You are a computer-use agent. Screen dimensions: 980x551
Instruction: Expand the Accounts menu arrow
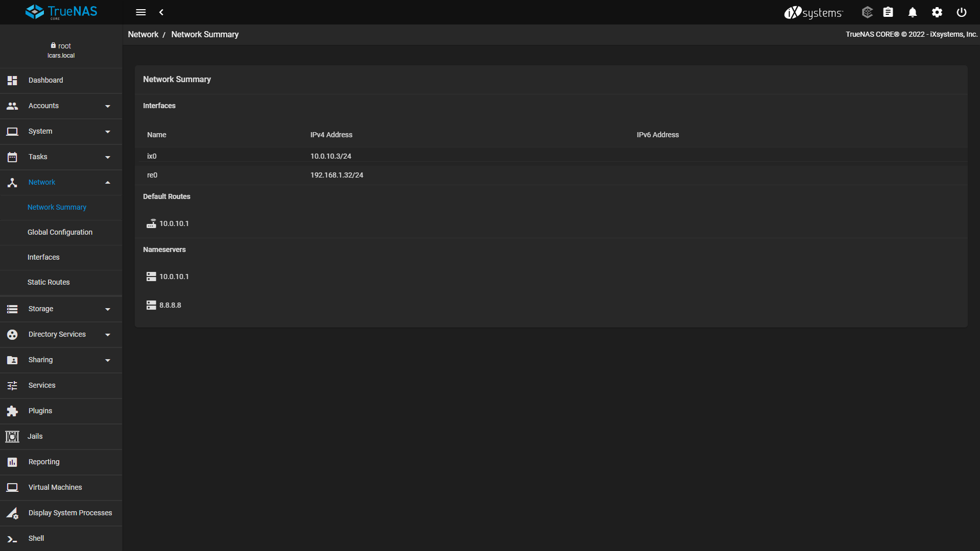[108, 106]
